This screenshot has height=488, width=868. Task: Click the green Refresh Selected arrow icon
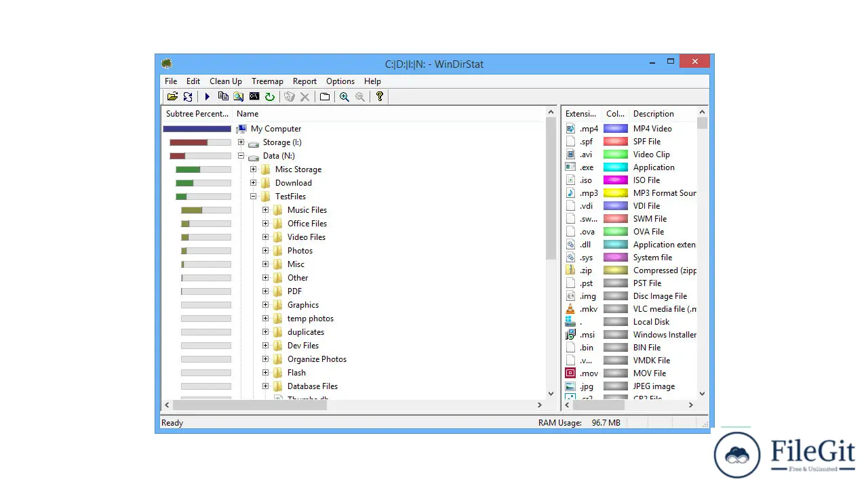tap(269, 97)
